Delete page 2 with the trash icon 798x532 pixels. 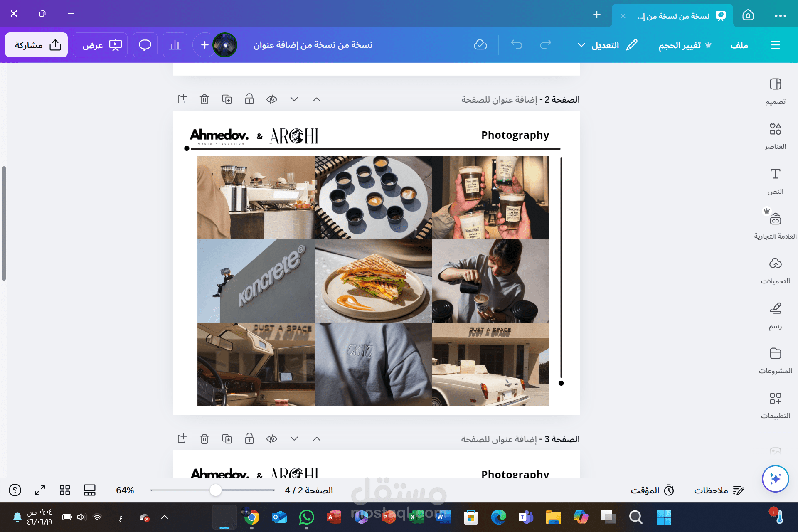204,99
